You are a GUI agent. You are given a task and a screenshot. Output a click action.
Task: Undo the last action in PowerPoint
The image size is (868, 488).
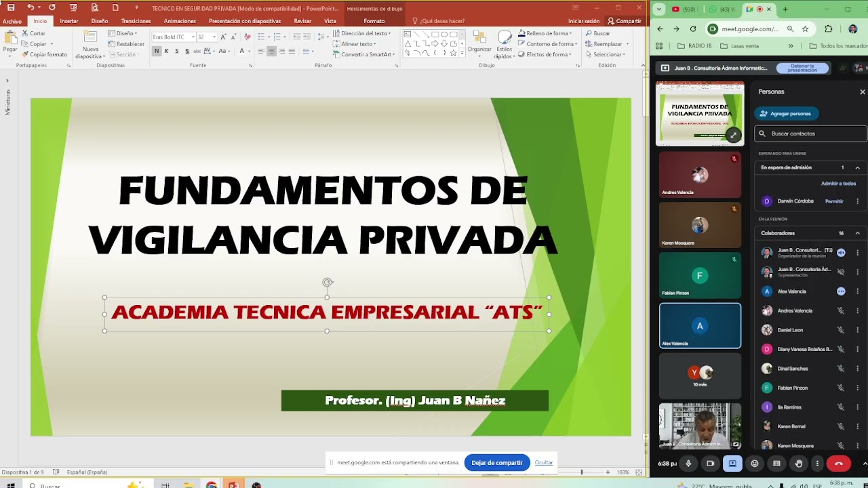[31, 7]
